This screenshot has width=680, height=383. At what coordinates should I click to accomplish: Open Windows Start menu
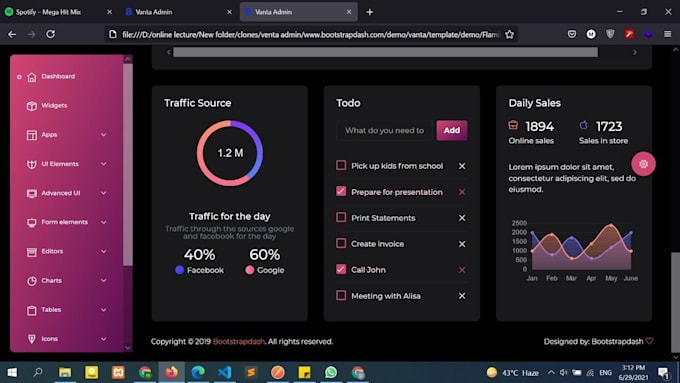[12, 372]
